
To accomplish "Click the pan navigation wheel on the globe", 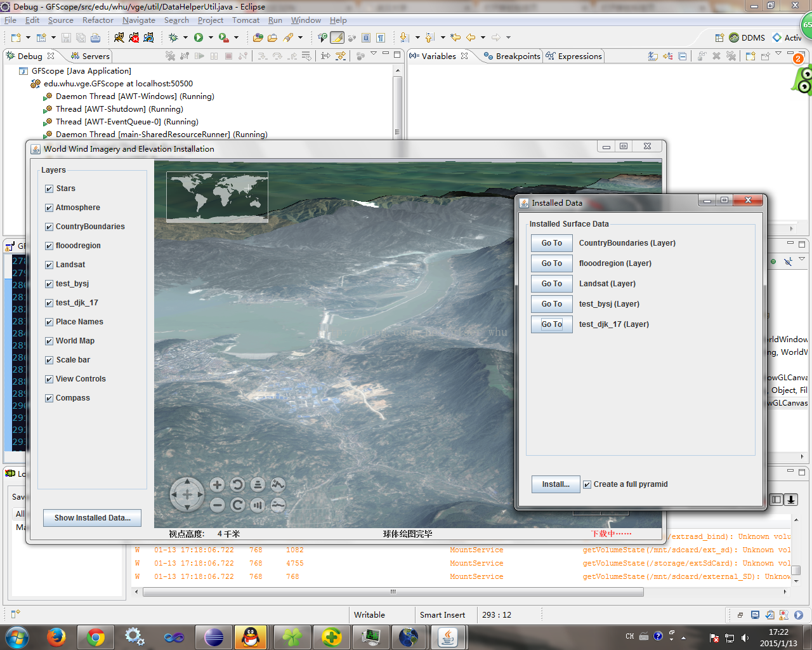I will tap(187, 494).
